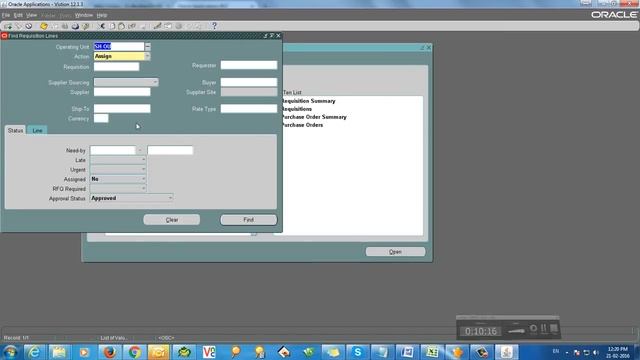This screenshot has height=360, width=640.
Task: Click the yellow Save toolbar icon
Action: click(x=44, y=26)
